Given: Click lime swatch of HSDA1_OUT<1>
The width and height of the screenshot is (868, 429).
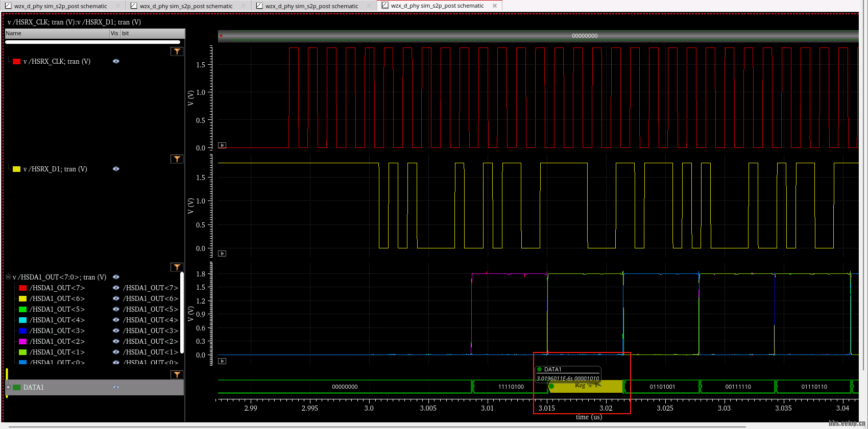Looking at the screenshot, I should [22, 352].
